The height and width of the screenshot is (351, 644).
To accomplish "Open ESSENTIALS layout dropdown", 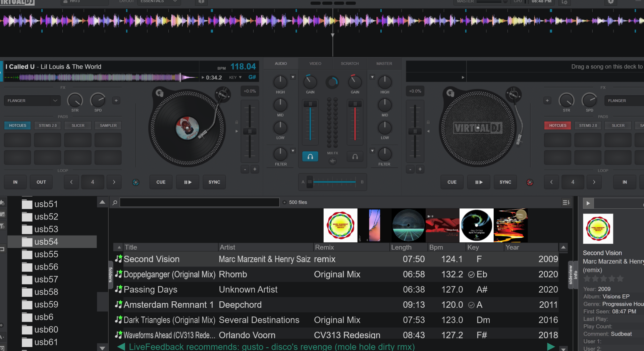I will 159,2.
